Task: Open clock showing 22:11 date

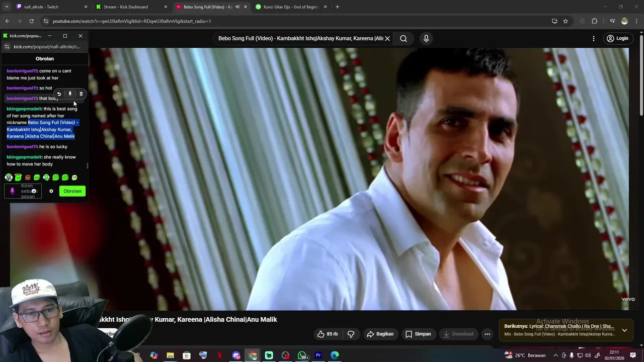Action: click(614, 355)
